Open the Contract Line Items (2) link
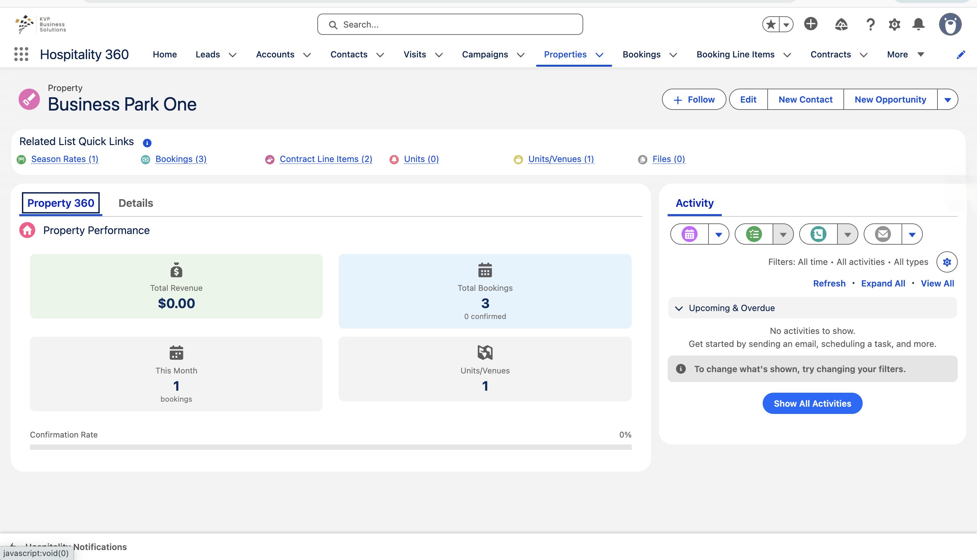Viewport: 977px width, 560px height. tap(326, 159)
